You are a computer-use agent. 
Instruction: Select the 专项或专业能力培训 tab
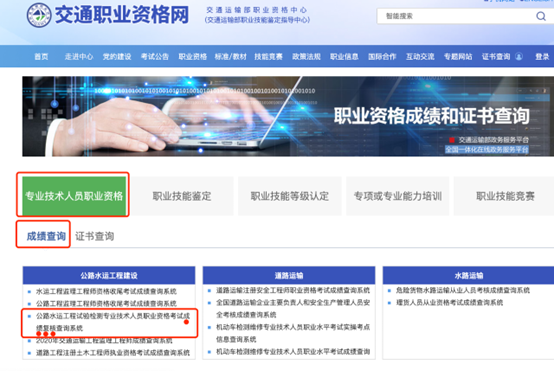pyautogui.click(x=398, y=196)
